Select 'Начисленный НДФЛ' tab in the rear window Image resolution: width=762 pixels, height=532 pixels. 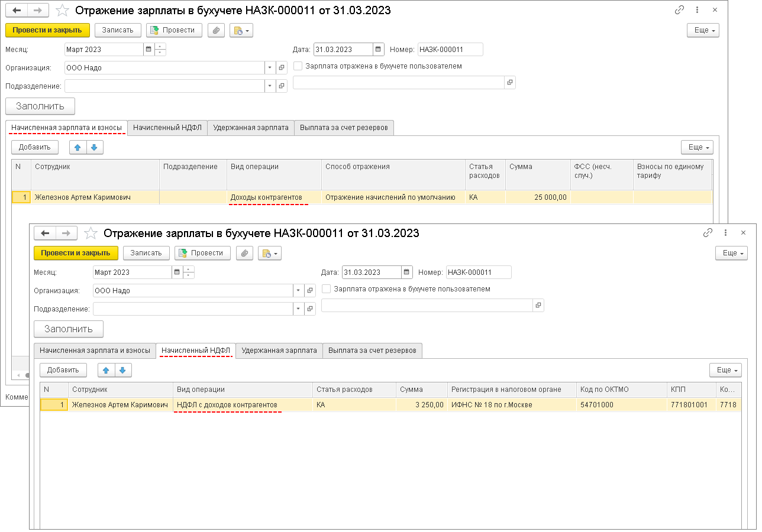click(x=167, y=128)
